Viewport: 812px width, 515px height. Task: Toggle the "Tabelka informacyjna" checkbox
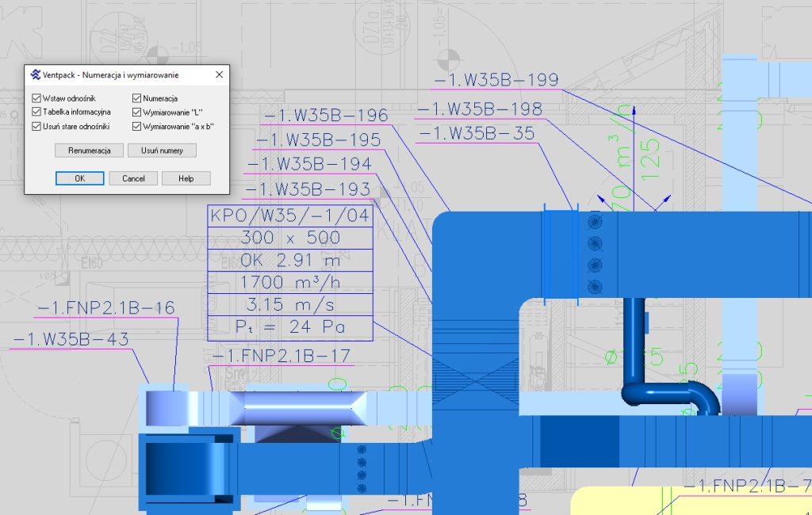(36, 112)
